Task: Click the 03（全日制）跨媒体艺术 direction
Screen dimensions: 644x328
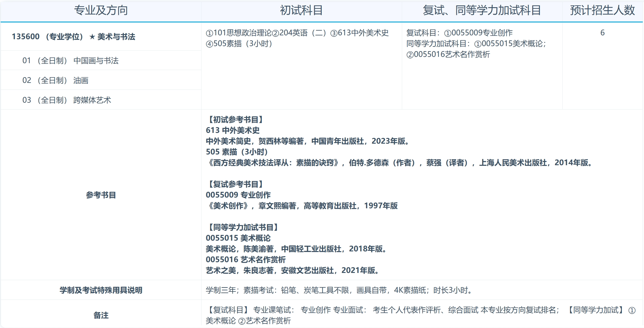Action: [66, 100]
